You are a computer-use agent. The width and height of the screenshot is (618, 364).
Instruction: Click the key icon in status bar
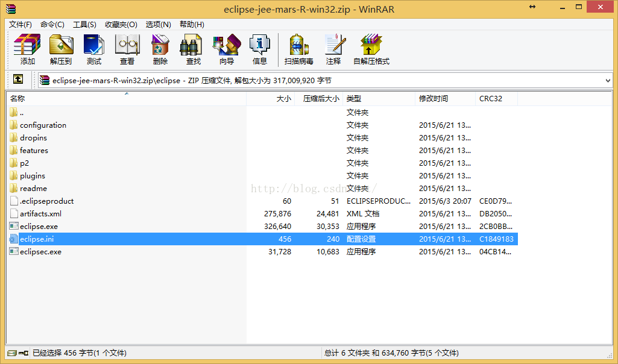(24, 353)
